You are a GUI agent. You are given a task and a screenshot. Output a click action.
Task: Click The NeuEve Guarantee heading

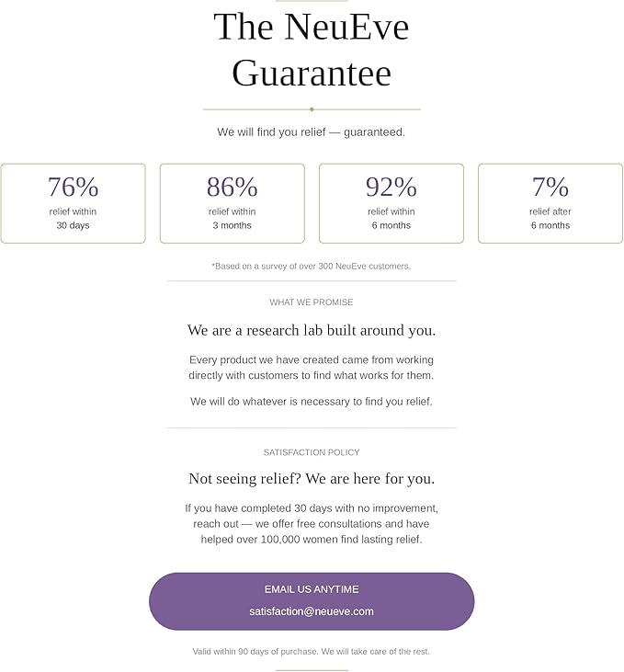(312, 50)
